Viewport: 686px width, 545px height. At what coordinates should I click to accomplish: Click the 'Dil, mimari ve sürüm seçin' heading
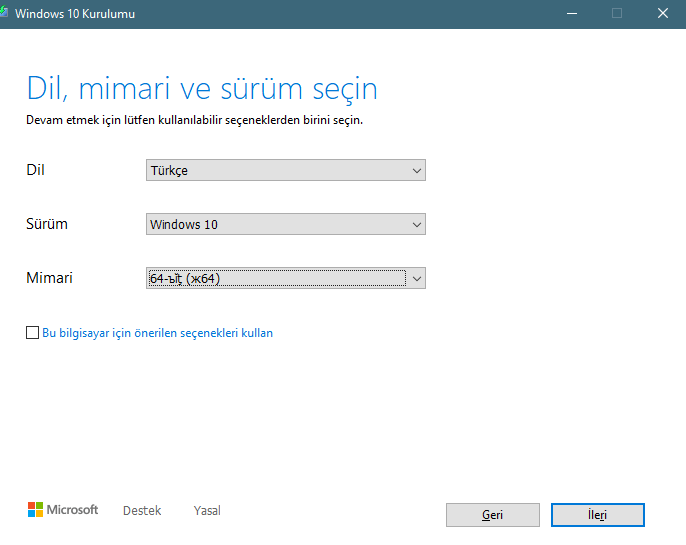pos(202,89)
